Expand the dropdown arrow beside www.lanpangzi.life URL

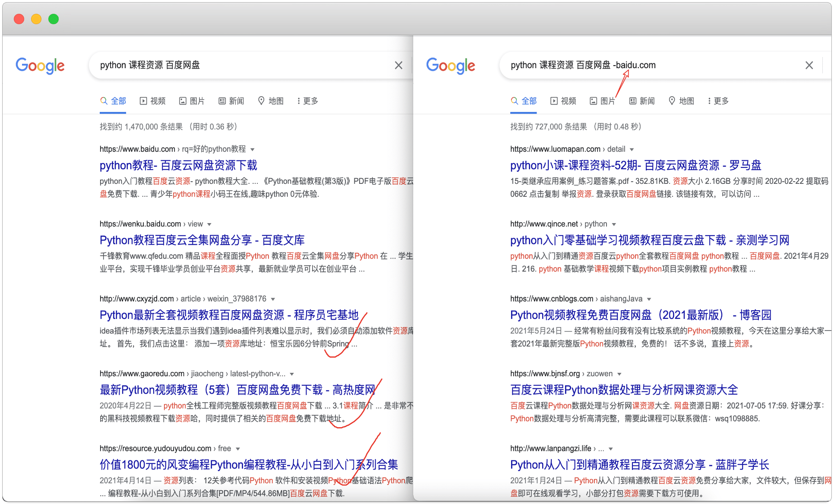611,449
